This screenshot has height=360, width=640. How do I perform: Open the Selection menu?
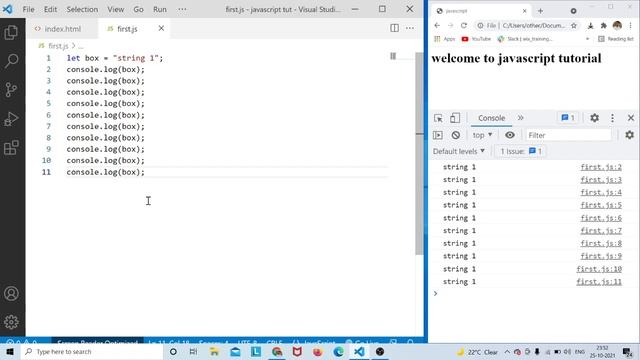pos(82,9)
